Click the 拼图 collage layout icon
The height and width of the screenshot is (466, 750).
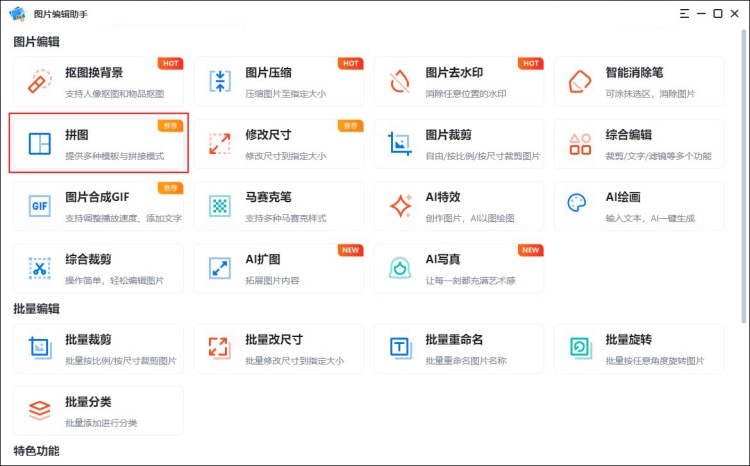click(x=40, y=143)
